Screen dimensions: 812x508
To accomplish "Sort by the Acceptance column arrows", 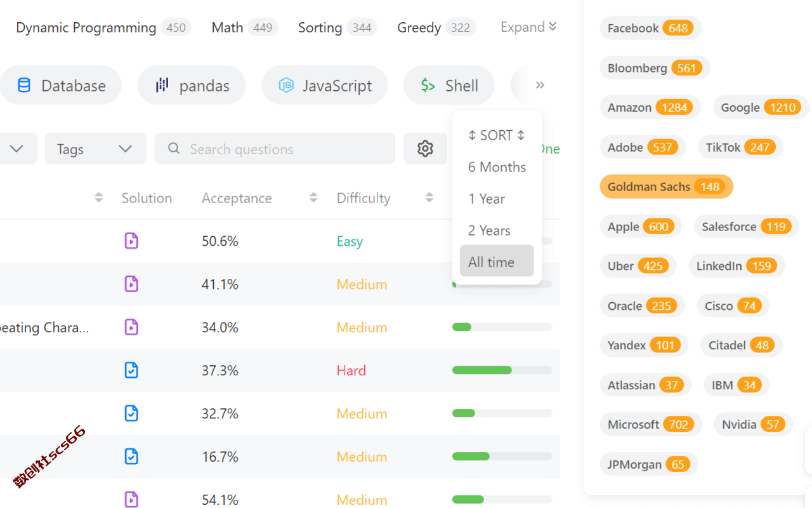I will [x=313, y=198].
